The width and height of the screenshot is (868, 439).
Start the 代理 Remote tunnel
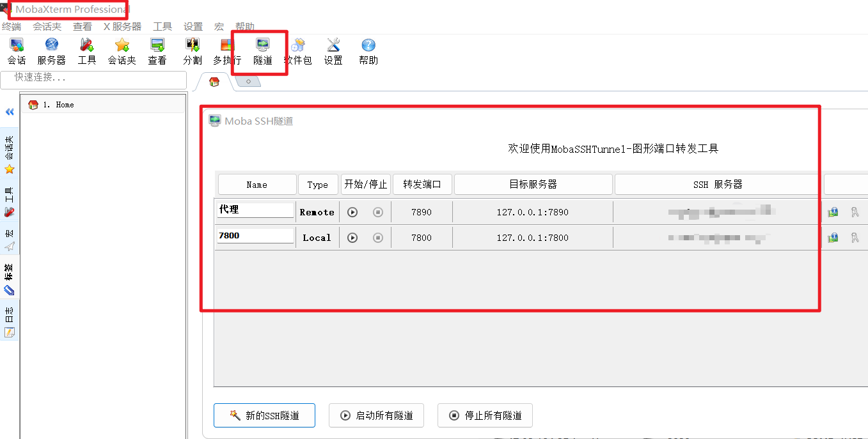pyautogui.click(x=352, y=212)
